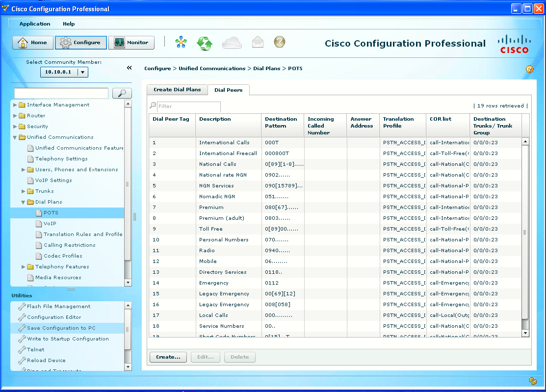
Task: Click the cloud icon in toolbar
Action: [232, 43]
